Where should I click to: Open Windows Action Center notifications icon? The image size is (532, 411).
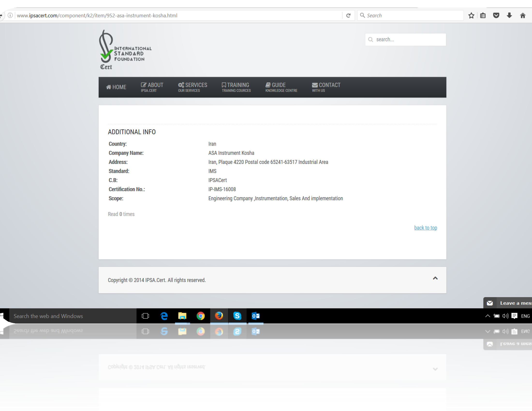(514, 316)
